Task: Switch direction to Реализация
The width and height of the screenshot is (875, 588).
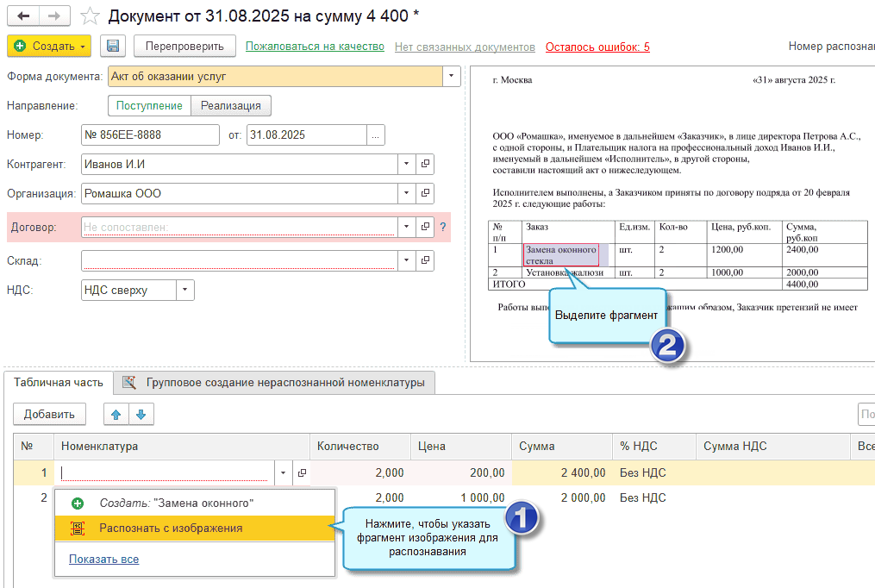Action: (231, 105)
